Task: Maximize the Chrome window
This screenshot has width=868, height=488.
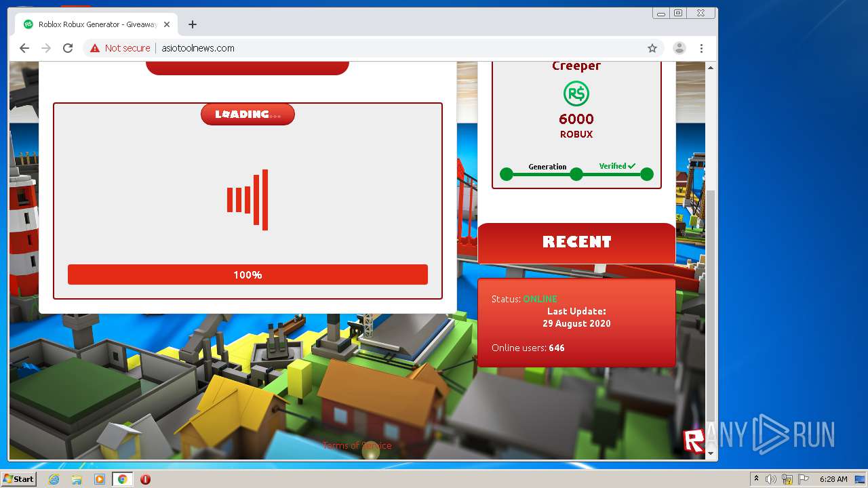Action: pyautogui.click(x=678, y=13)
